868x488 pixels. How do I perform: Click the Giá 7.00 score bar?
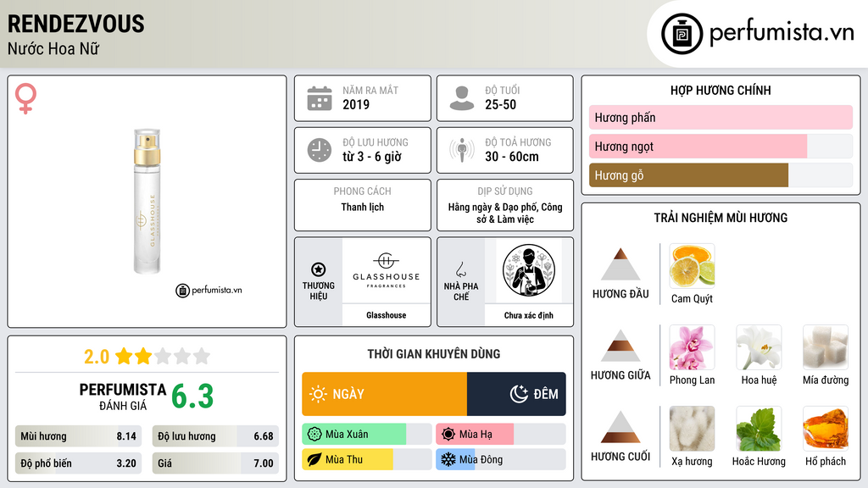(215, 463)
